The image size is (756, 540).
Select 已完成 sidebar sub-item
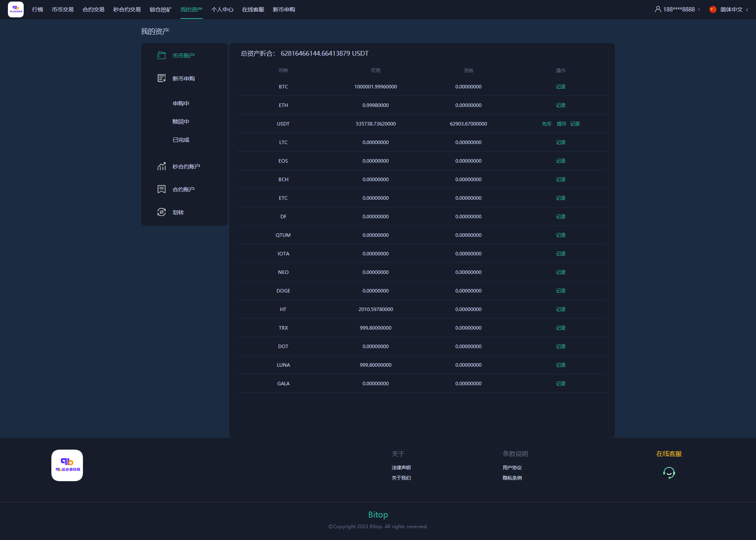(181, 140)
